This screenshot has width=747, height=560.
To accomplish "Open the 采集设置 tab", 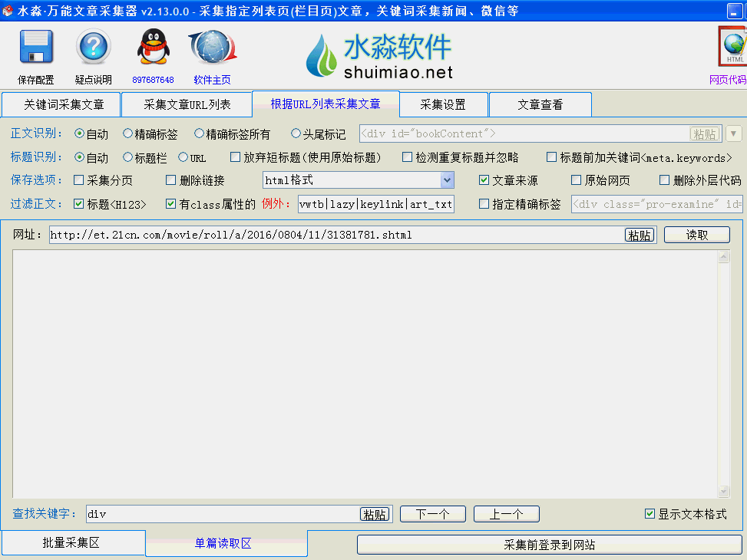I will 443,104.
